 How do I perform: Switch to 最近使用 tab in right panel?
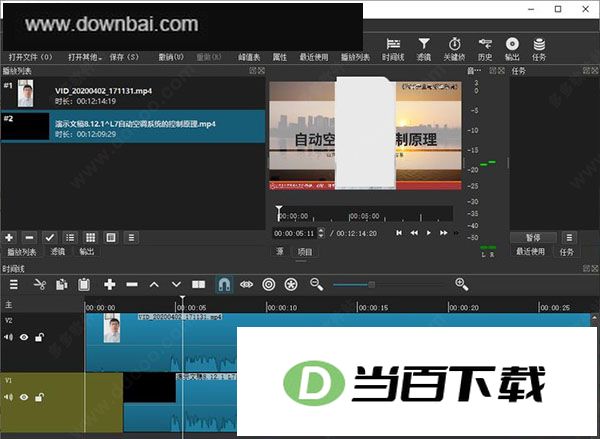coord(530,251)
